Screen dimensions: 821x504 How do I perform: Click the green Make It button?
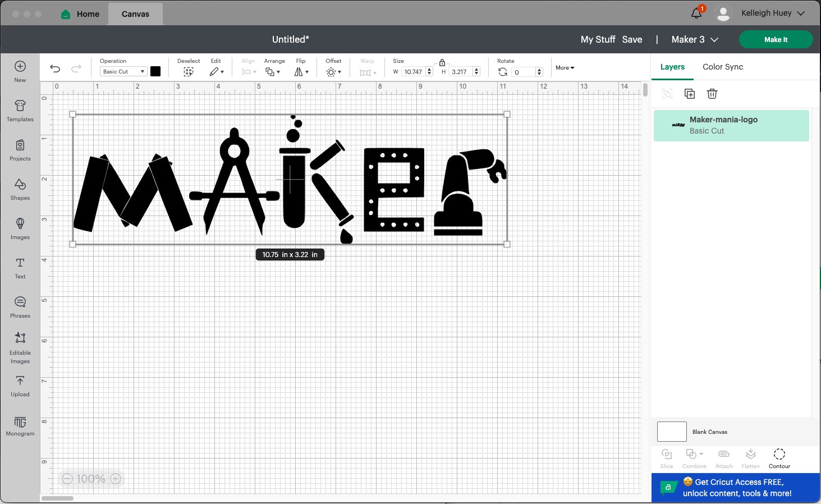coord(776,39)
